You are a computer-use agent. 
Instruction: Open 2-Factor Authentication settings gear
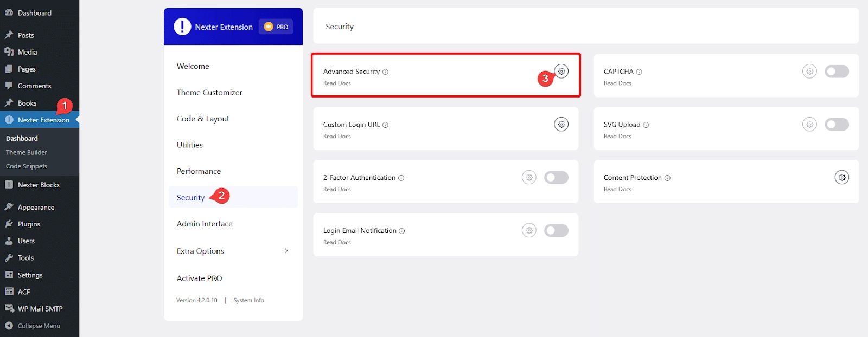pos(529,177)
